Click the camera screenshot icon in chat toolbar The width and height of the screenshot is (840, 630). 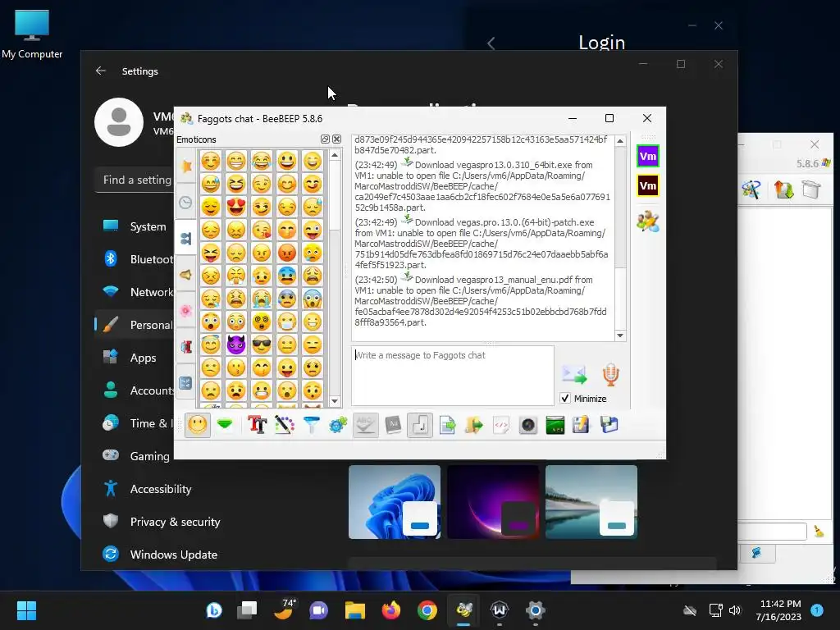pyautogui.click(x=527, y=426)
